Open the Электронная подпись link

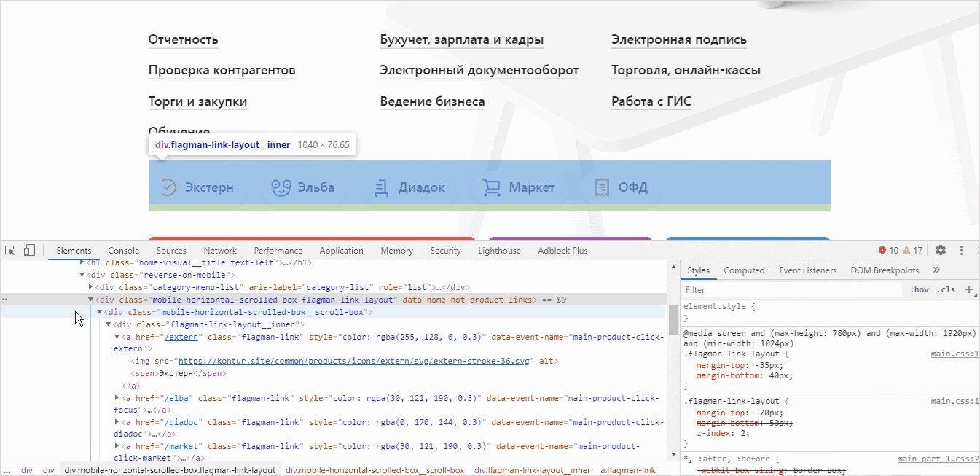pos(679,39)
